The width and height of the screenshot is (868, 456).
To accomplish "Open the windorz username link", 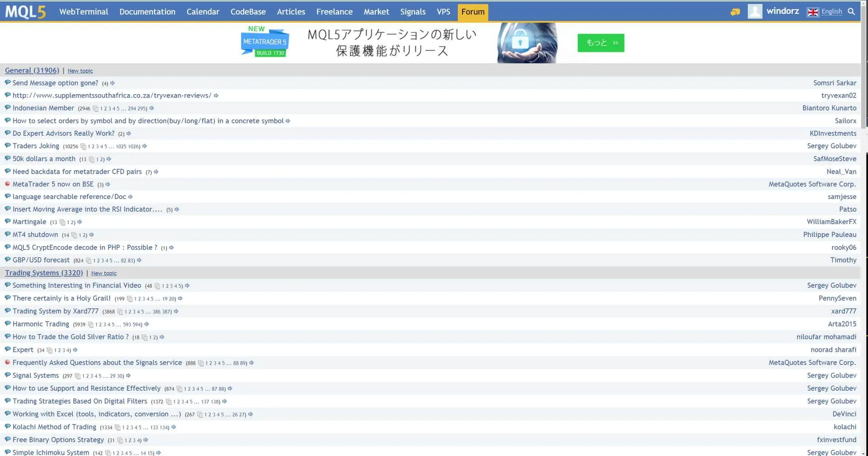I will click(x=783, y=11).
